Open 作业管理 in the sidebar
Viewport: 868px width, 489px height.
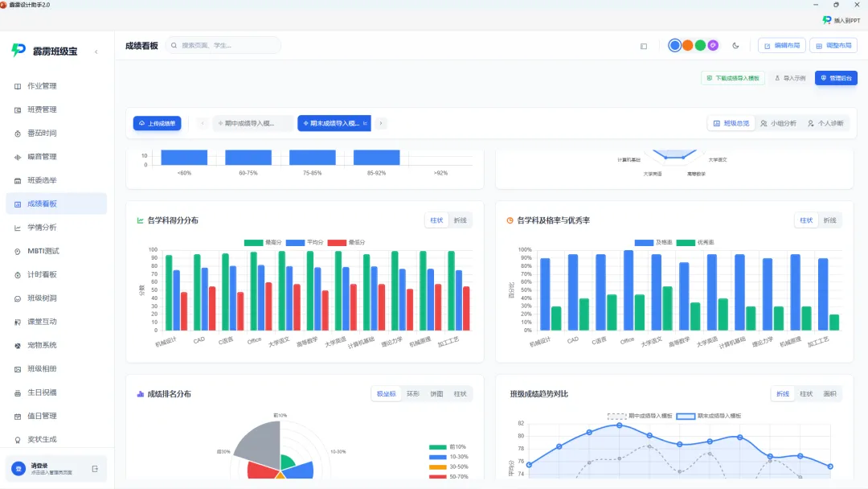56,86
